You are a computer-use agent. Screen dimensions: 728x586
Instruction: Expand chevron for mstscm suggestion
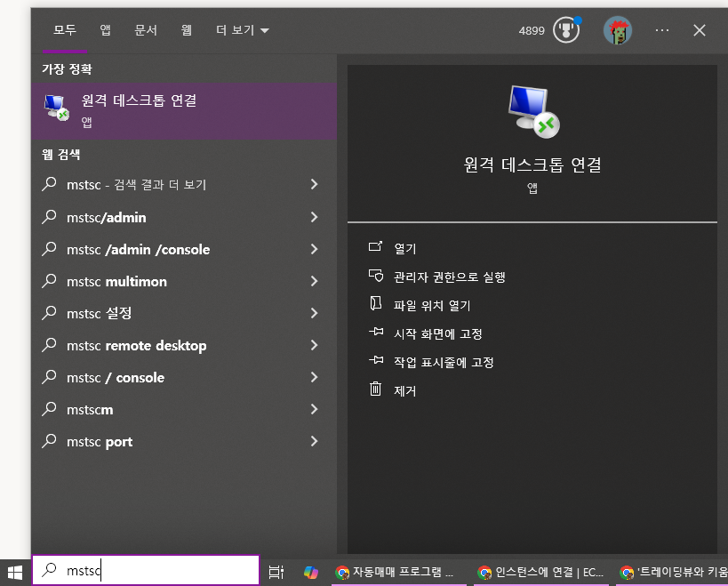315,409
